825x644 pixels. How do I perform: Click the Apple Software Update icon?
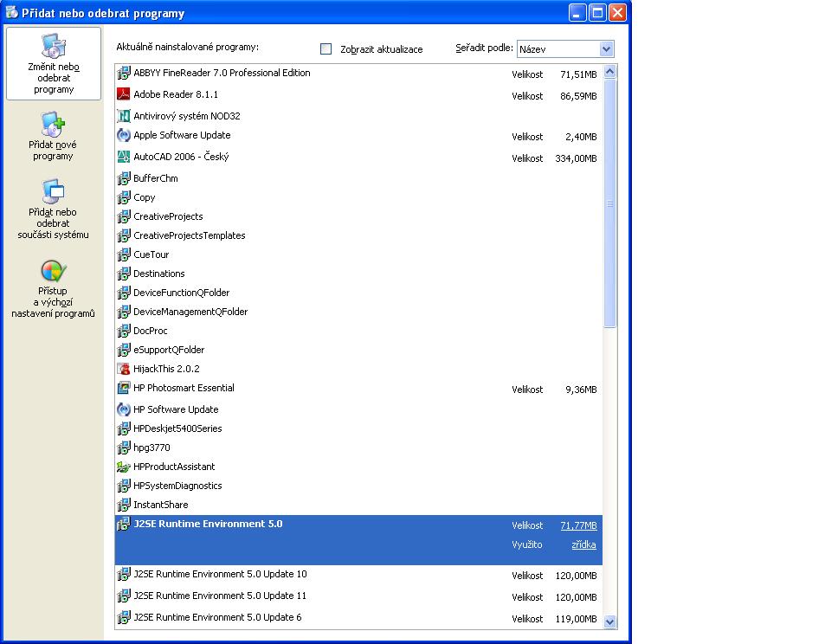[124, 135]
